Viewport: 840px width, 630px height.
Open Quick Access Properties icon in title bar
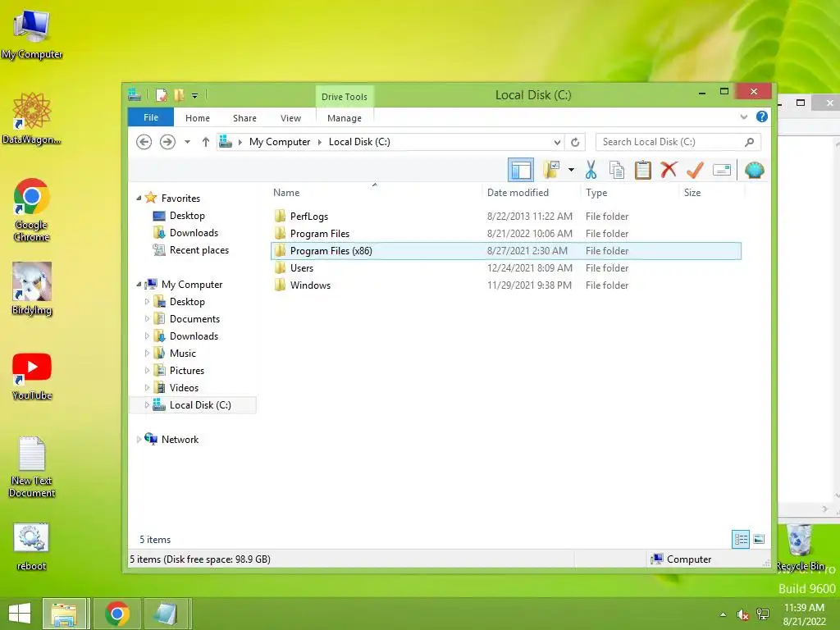161,95
